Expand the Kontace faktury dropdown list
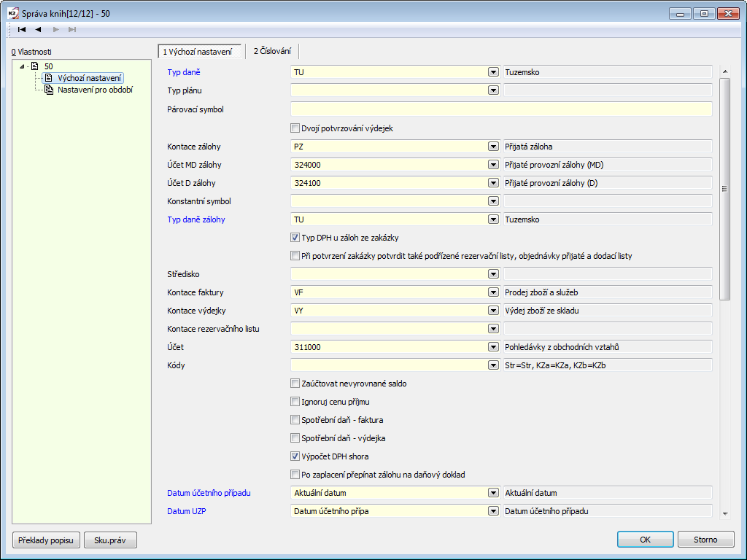The height and width of the screenshot is (560, 747). pyautogui.click(x=493, y=292)
